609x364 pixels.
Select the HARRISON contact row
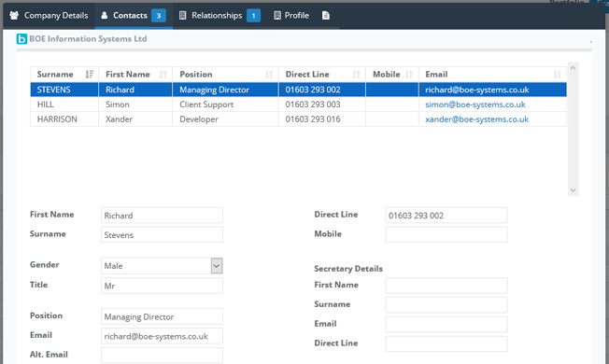click(x=298, y=119)
